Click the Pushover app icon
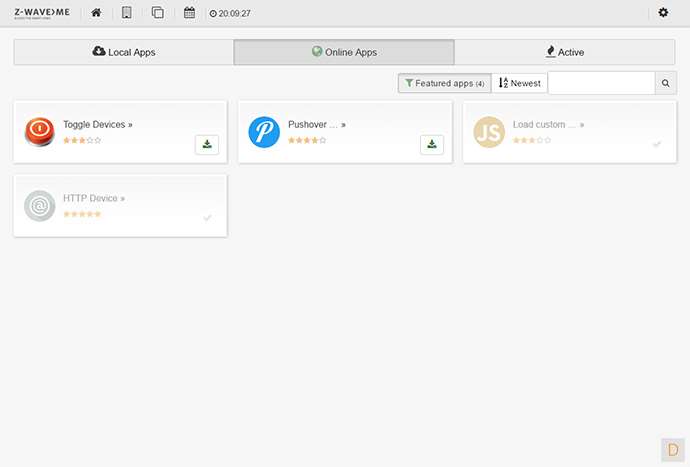This screenshot has width=690, height=467. point(264,132)
